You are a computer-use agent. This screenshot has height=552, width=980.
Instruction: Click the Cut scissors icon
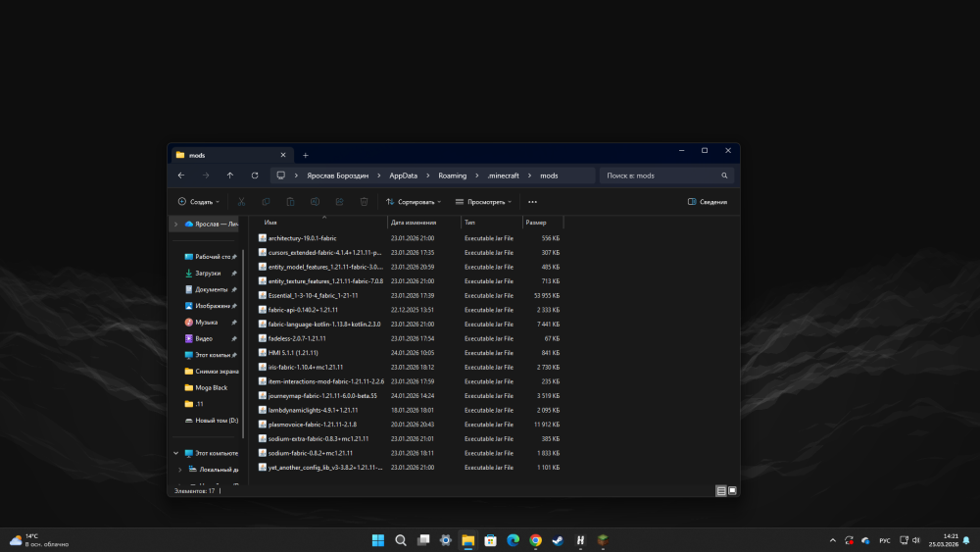pos(241,202)
